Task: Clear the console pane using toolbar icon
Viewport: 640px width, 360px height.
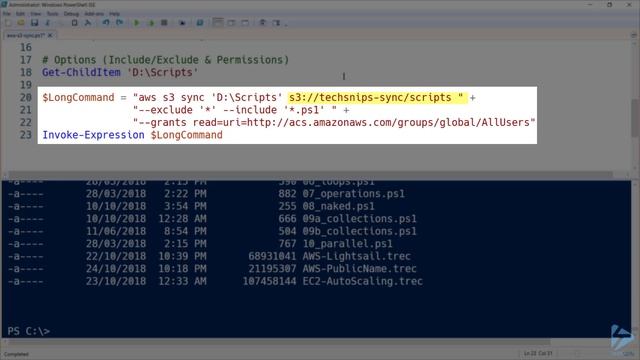Action: click(88, 23)
